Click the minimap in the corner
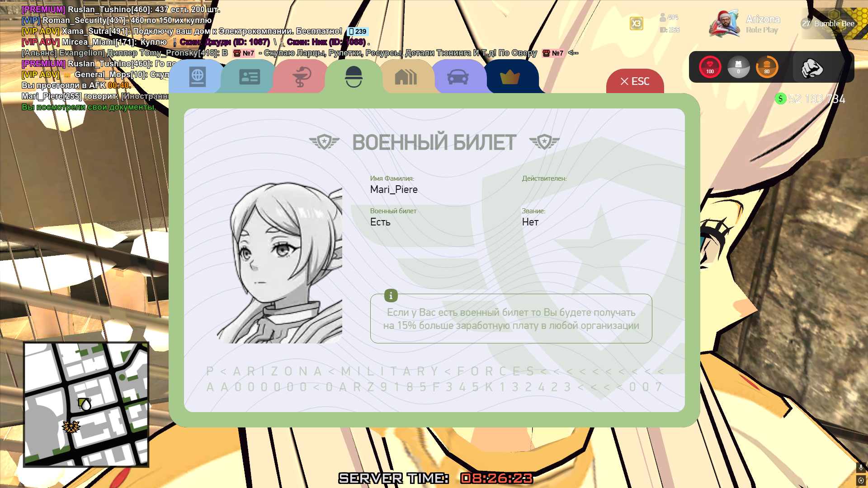This screenshot has width=868, height=488. [86, 404]
